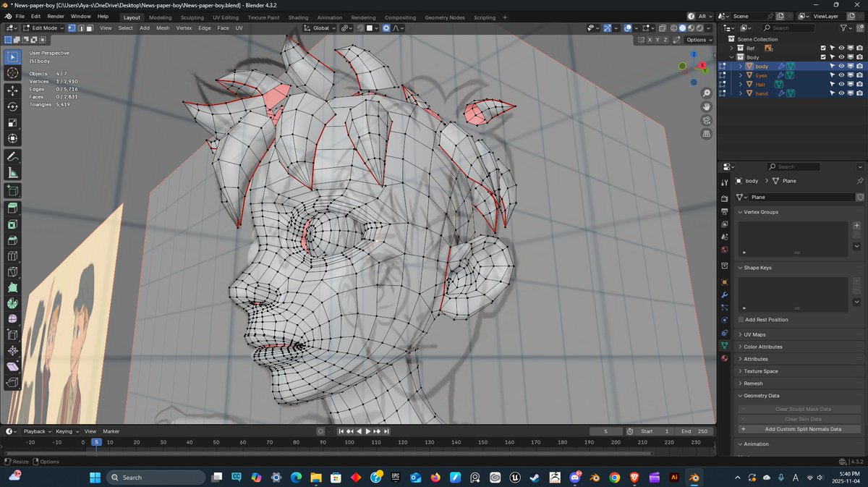Activate Proportional Editing in the header
The image size is (868, 487).
pyautogui.click(x=386, y=27)
